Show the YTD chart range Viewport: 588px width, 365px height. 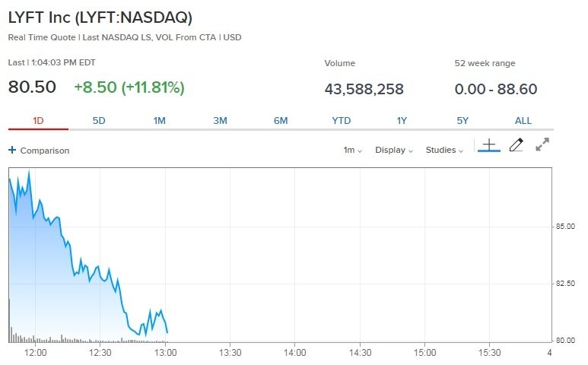click(x=342, y=120)
